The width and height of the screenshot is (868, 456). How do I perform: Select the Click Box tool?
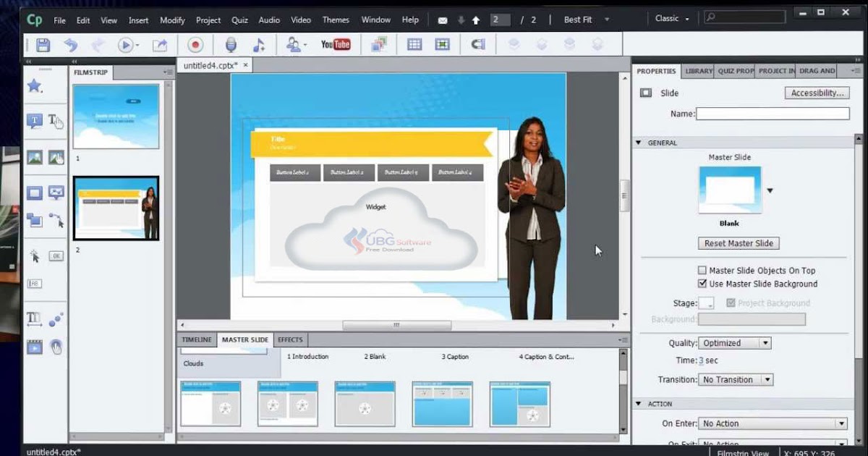(34, 256)
